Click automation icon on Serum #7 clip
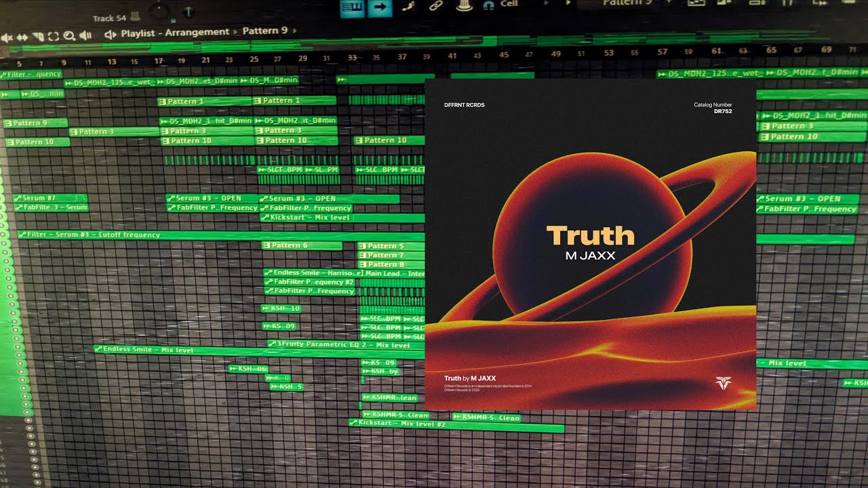868x488 pixels. [x=18, y=198]
